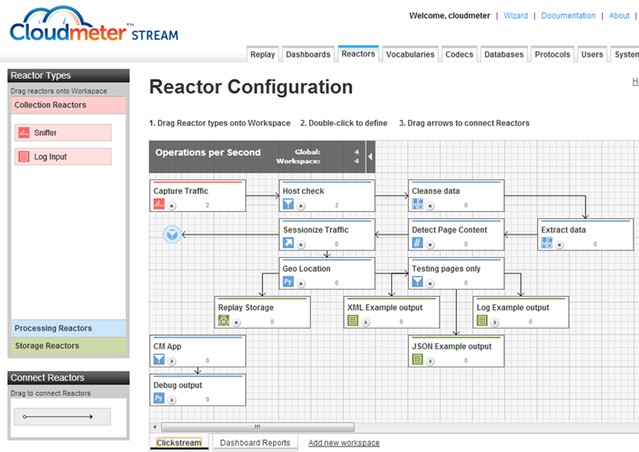Toggle the Replay Storage stop control

click(236, 322)
